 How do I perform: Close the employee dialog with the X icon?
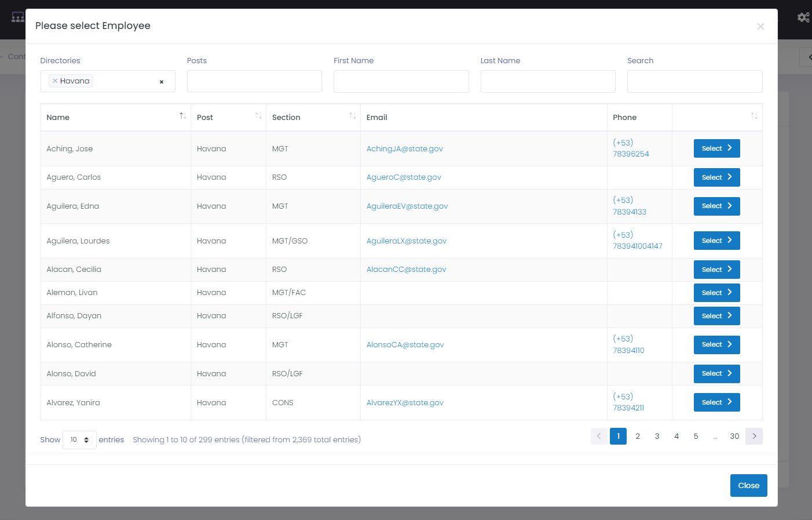click(x=760, y=27)
